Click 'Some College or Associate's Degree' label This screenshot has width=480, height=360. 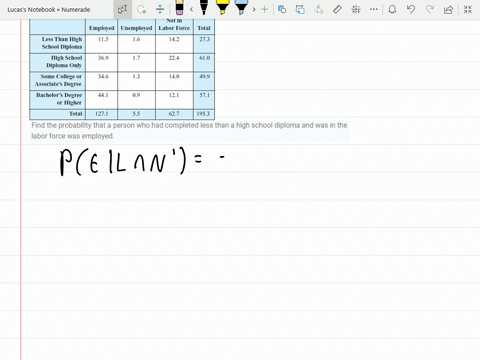pyautogui.click(x=58, y=80)
